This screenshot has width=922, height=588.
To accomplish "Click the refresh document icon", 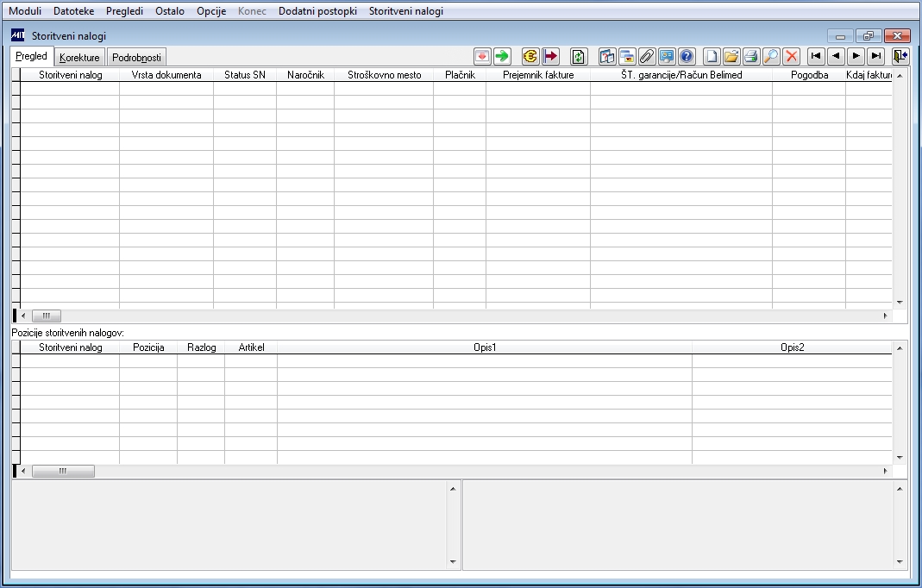I will point(579,56).
